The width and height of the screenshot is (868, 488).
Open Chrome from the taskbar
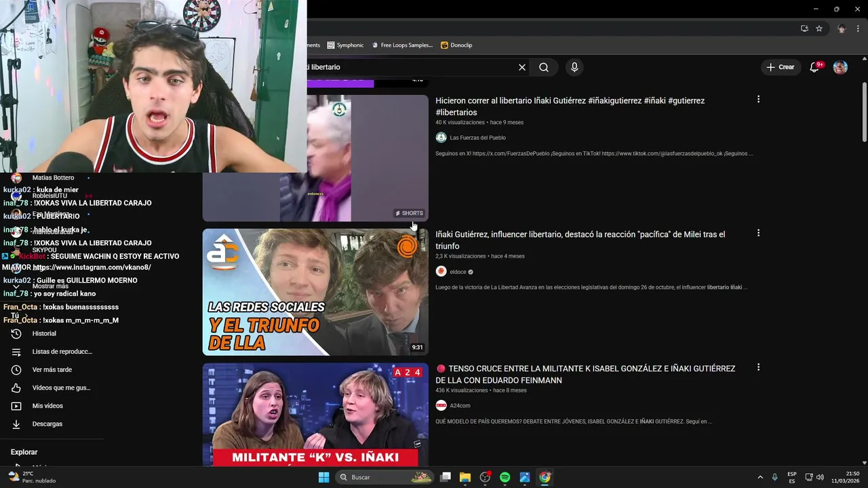point(545,477)
